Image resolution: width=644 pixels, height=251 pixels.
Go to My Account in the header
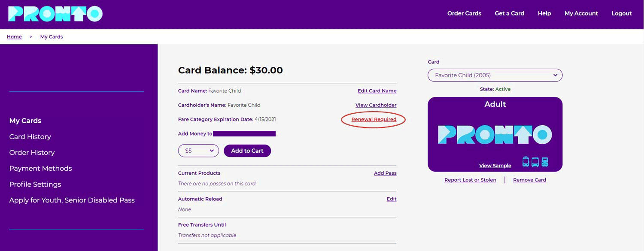point(581,13)
